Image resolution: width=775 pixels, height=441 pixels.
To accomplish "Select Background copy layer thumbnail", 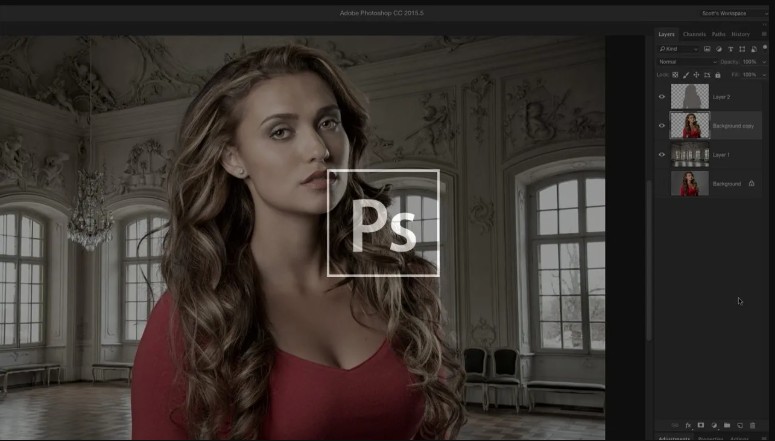I will click(x=689, y=126).
